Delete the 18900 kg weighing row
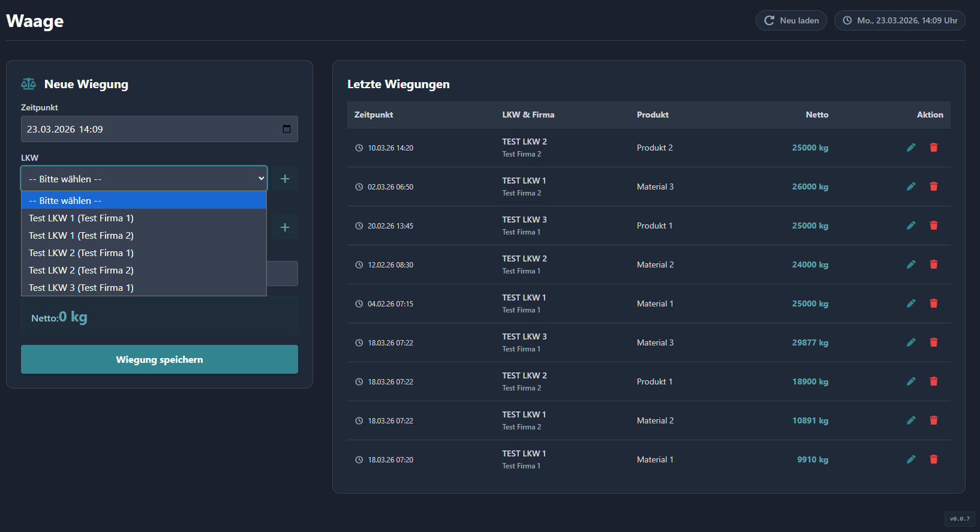 click(933, 381)
